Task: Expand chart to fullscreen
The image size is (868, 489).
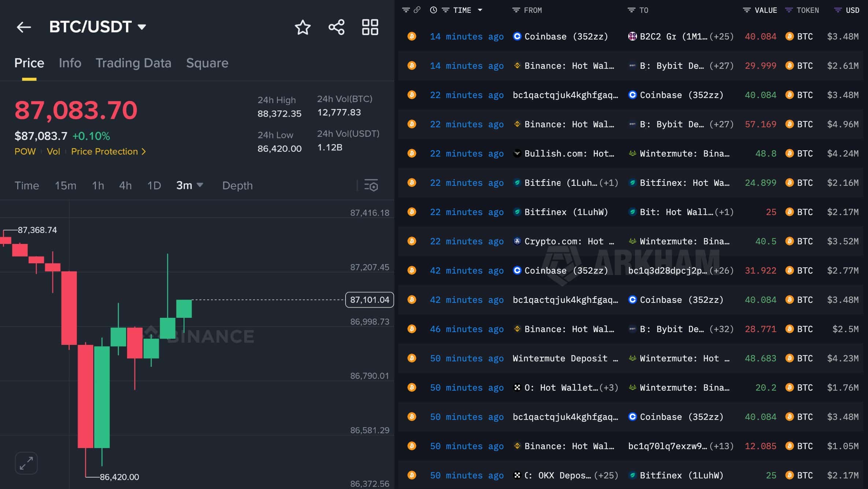Action: coord(26,463)
